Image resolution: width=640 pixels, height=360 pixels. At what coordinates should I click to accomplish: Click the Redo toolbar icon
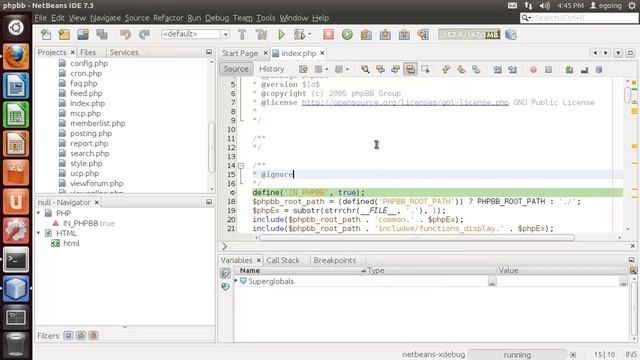coord(144,35)
